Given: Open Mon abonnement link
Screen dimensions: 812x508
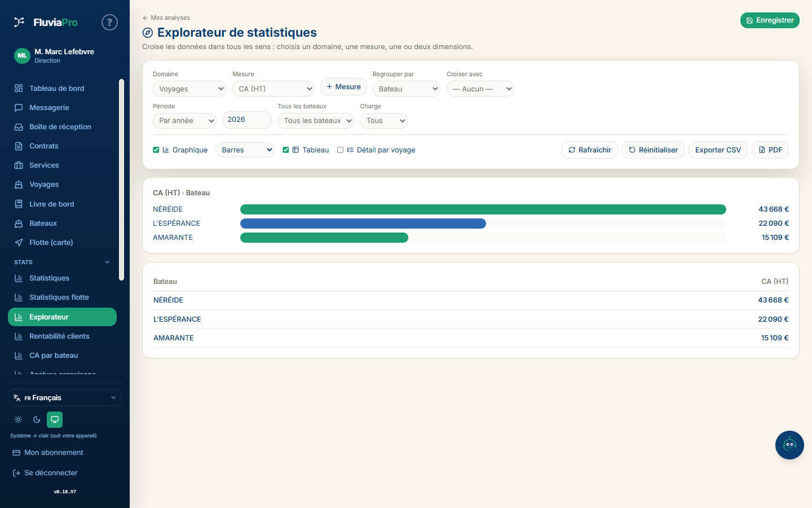Looking at the screenshot, I should (x=48, y=452).
